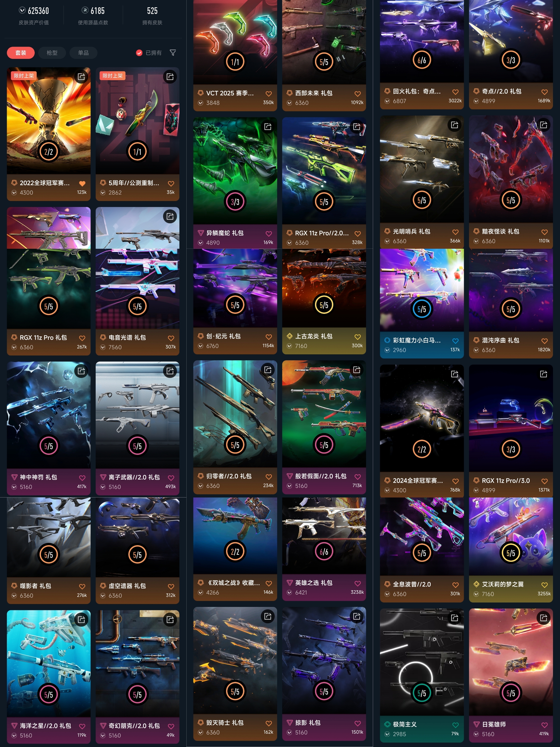The height and width of the screenshot is (747, 560).
Task: Click share icon on 电音光谱 礼包
Action: coord(170,217)
